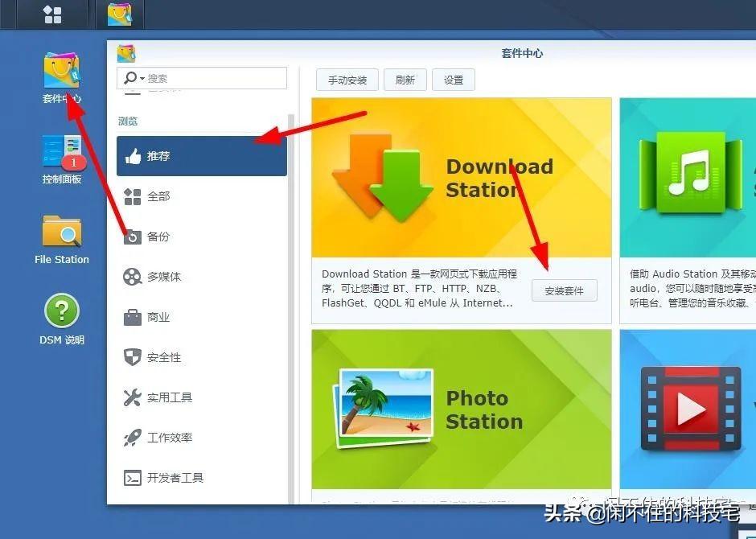This screenshot has width=756, height=539.
Task: Select the 工作效率 productivity category
Action: 202,438
